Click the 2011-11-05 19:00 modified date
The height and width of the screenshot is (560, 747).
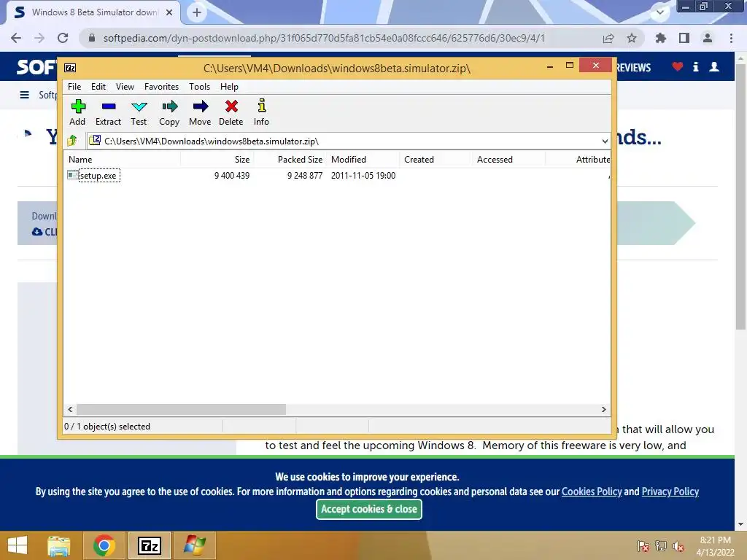363,175
